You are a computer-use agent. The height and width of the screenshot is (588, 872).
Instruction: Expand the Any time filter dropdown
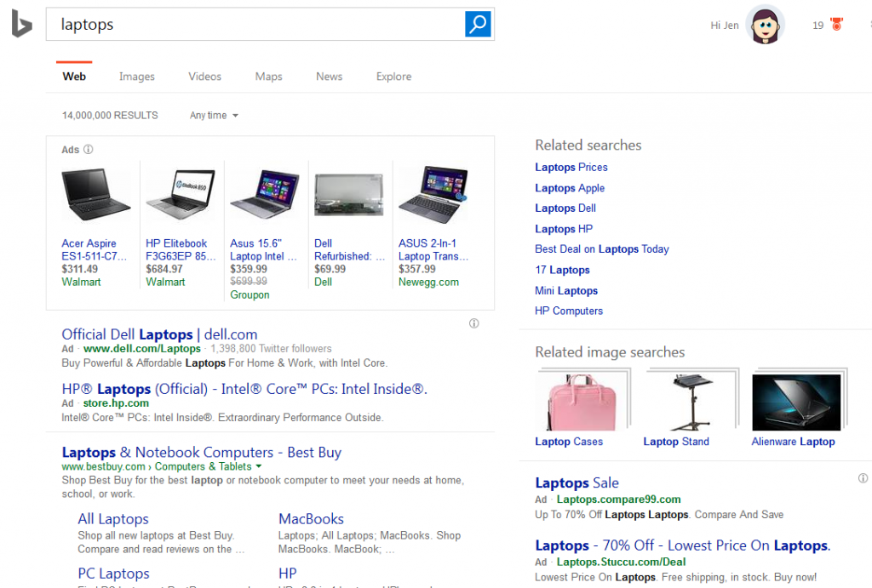click(214, 116)
